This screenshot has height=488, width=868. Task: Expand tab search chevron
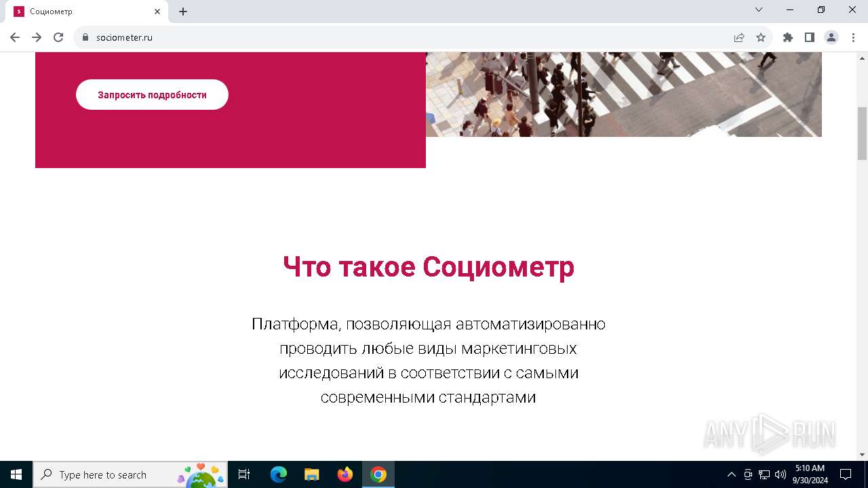759,10
